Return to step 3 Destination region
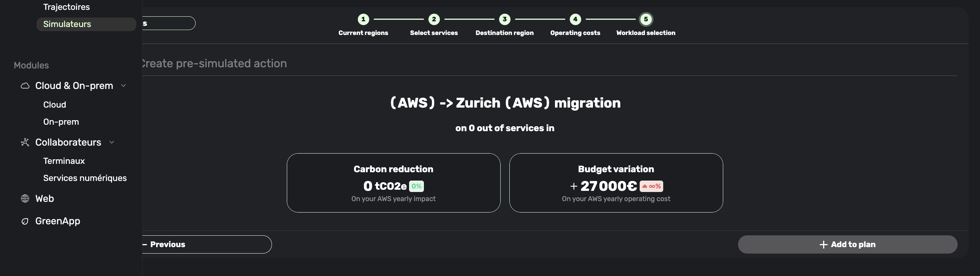 [504, 19]
